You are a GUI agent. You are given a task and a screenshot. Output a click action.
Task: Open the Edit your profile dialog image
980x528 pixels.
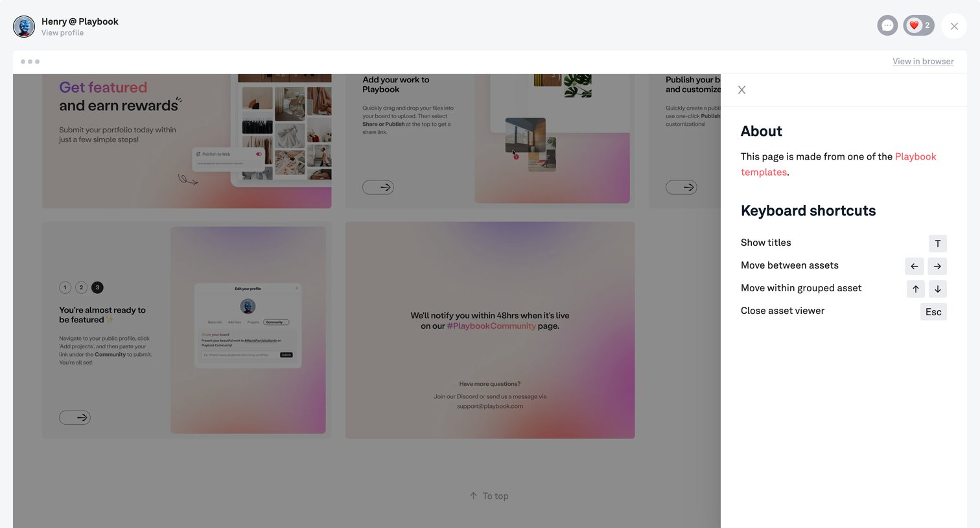[x=248, y=326]
